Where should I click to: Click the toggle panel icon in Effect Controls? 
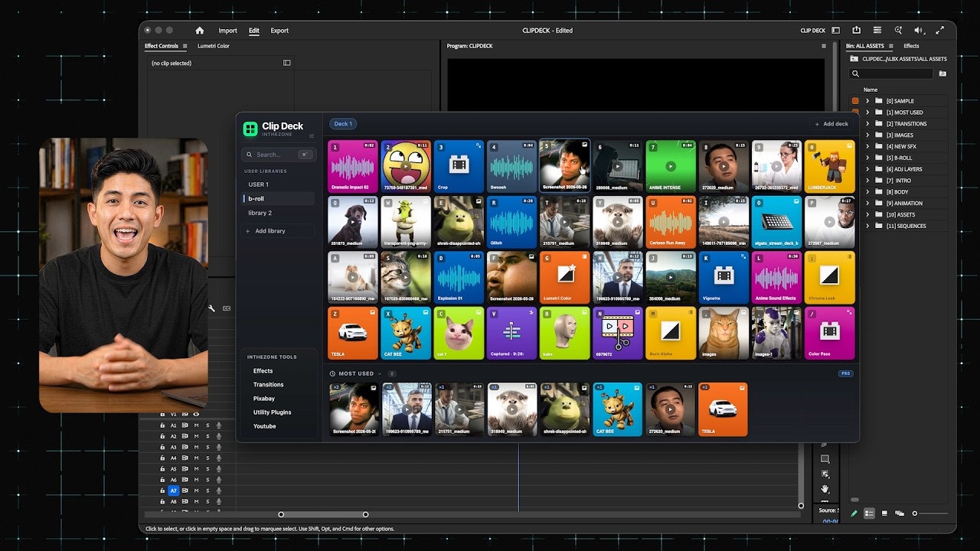point(287,63)
